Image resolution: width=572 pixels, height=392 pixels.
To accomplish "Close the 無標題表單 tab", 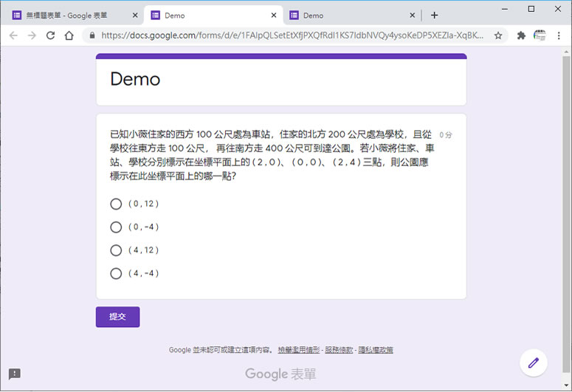I will 135,16.
